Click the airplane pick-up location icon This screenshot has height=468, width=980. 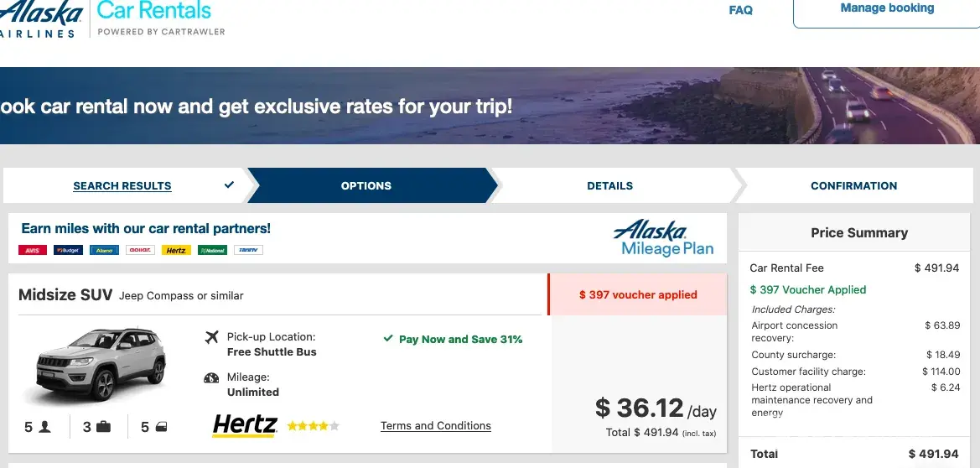[x=212, y=337]
